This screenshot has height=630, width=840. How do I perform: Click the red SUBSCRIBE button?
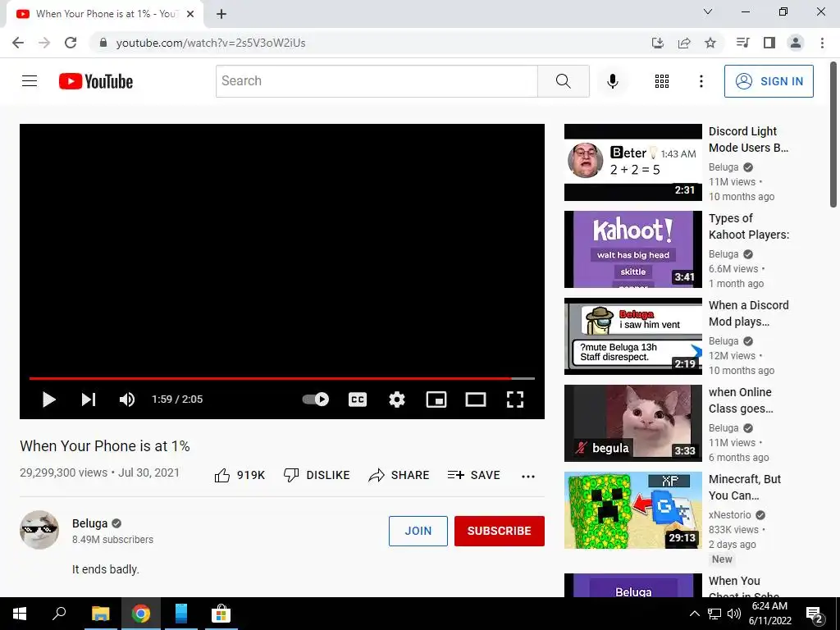coord(500,531)
